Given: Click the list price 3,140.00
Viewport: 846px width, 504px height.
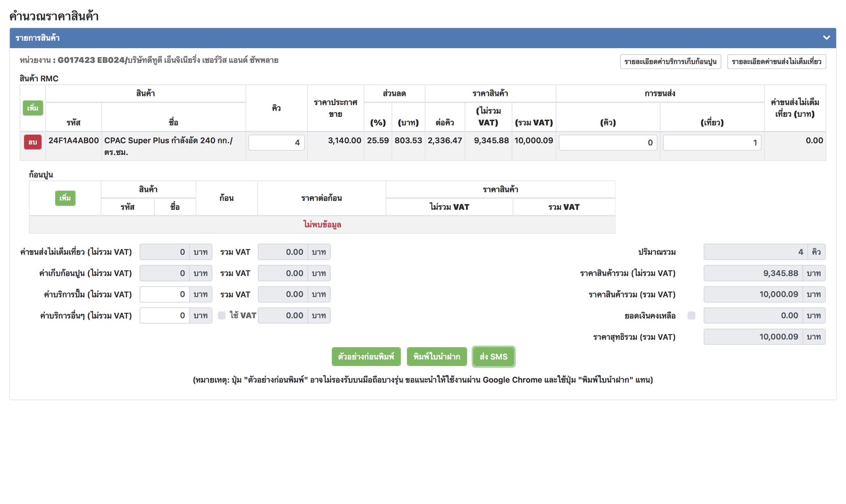Looking at the screenshot, I should (344, 141).
